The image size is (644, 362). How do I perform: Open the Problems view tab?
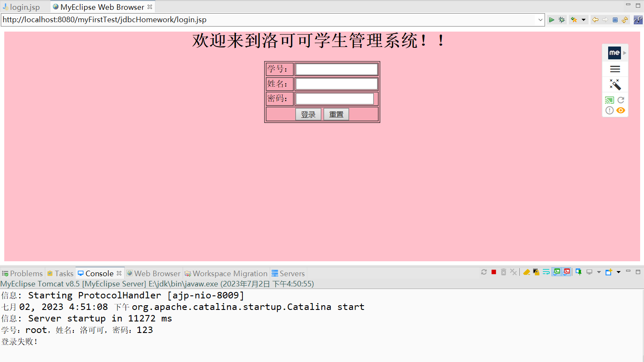pyautogui.click(x=22, y=273)
